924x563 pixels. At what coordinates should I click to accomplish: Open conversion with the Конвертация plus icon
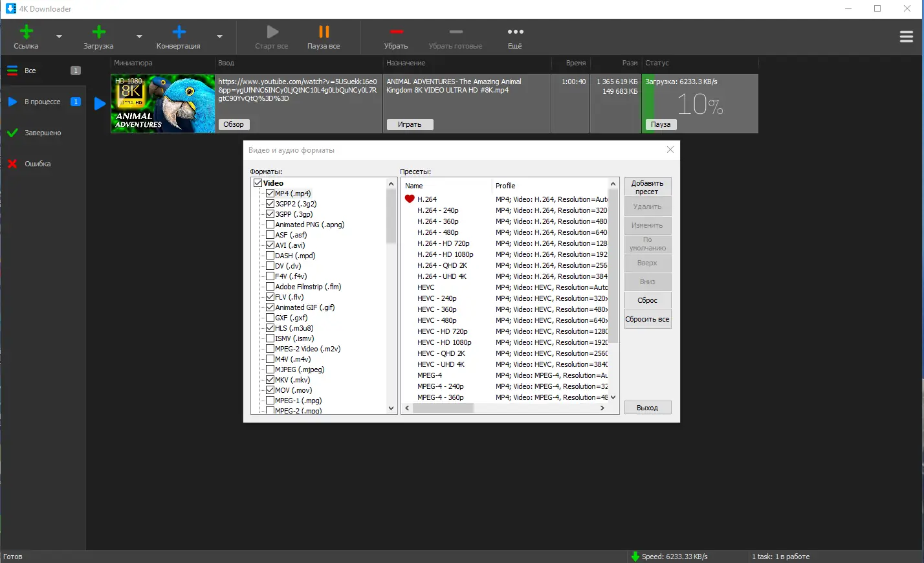point(179,30)
